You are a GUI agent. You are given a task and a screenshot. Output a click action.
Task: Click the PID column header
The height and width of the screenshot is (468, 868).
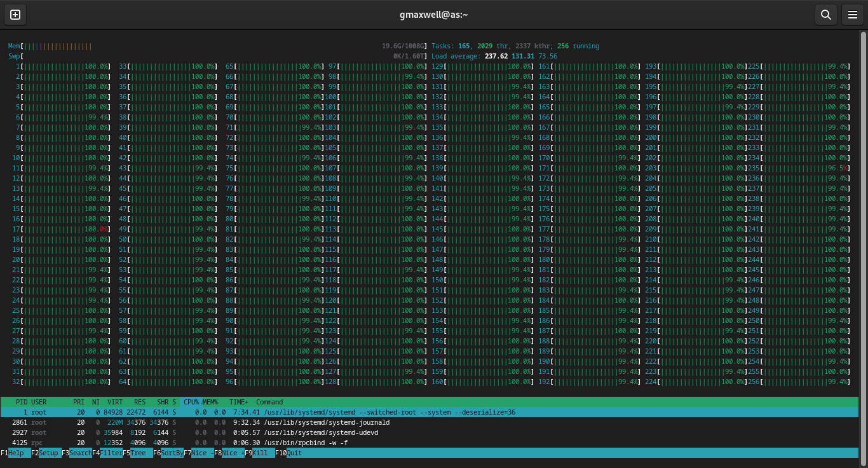(x=22, y=402)
